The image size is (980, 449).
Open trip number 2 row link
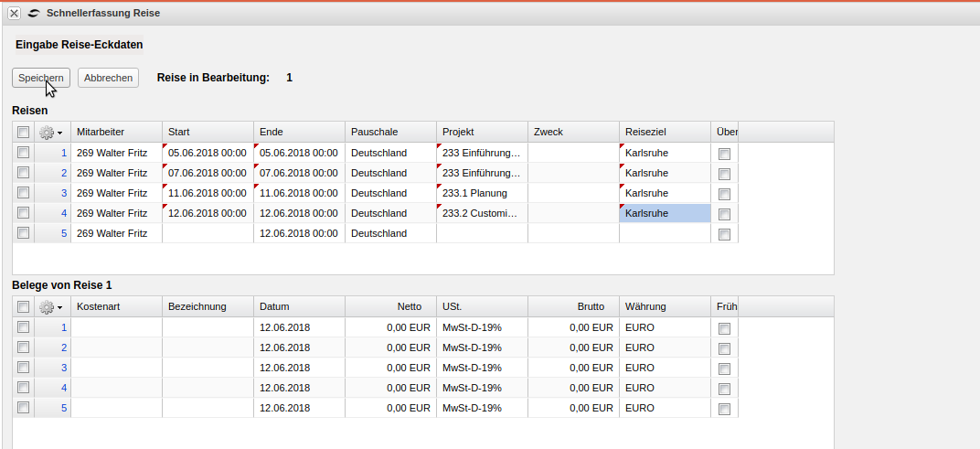(64, 173)
